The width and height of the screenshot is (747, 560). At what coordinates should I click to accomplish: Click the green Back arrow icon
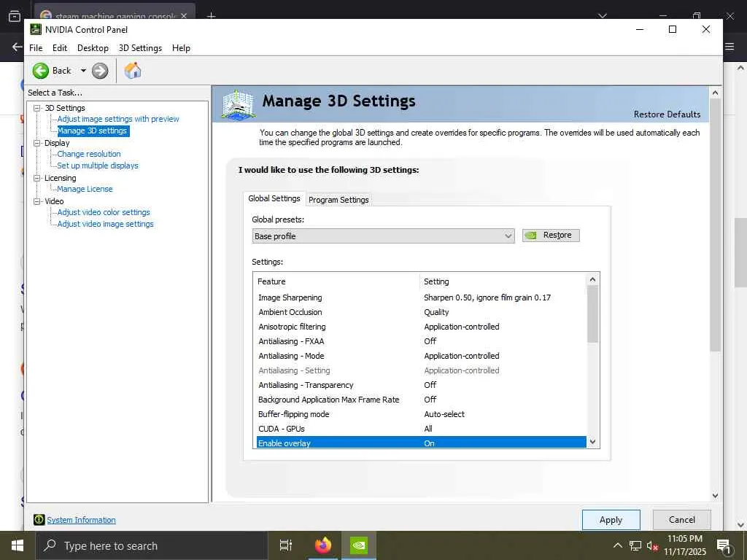(41, 71)
